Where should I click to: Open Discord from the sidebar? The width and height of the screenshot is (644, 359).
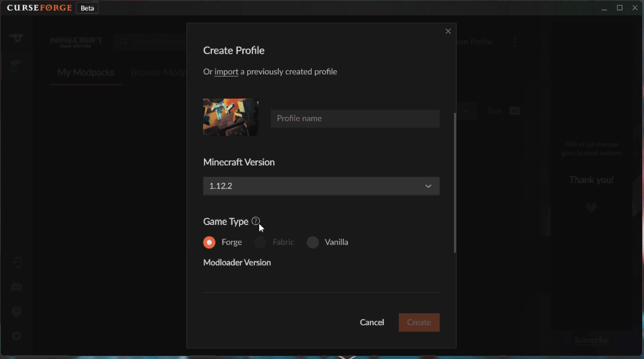click(16, 287)
